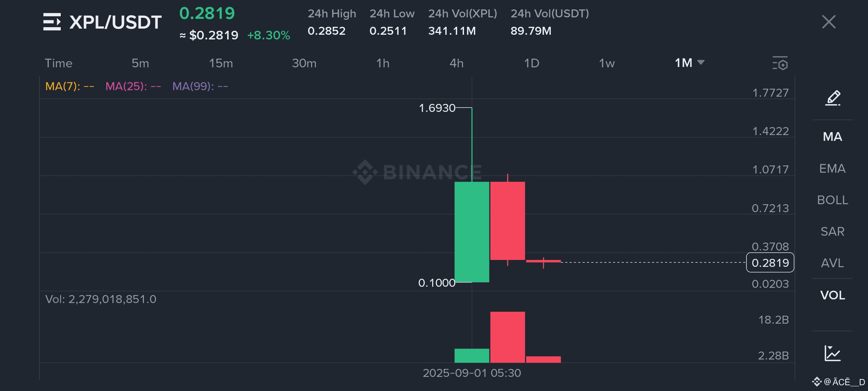868x391 pixels.
Task: Enable the EMA indicator
Action: (x=833, y=168)
